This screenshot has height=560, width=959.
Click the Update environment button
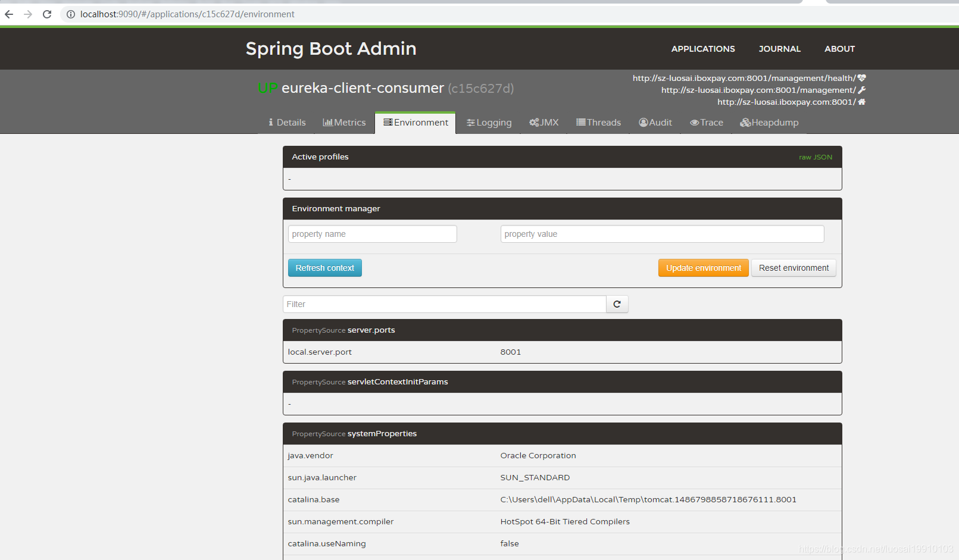704,268
